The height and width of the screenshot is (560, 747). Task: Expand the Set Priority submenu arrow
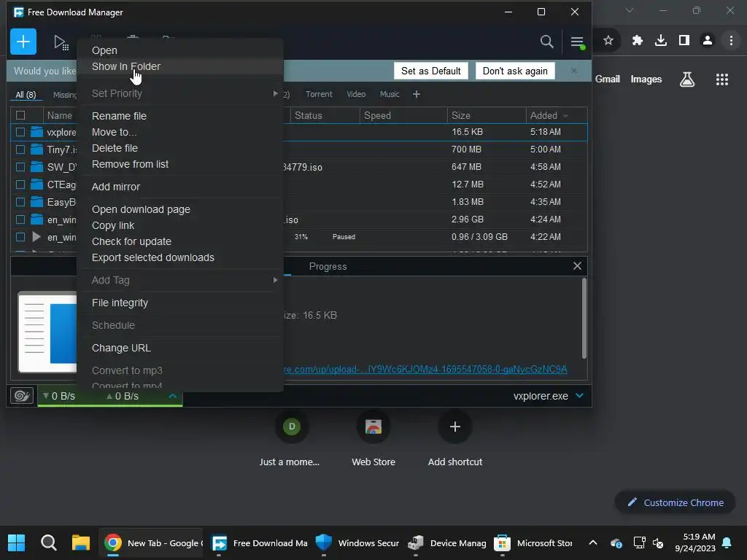275,93
